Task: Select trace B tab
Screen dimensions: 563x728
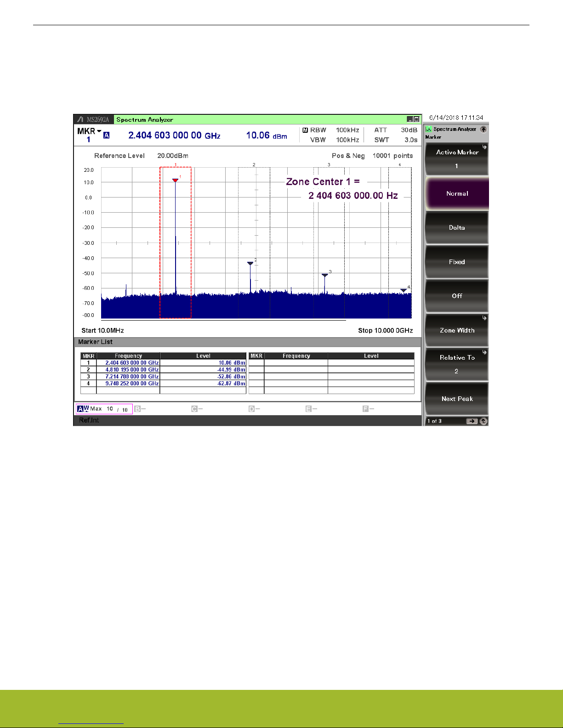Action: click(x=140, y=409)
